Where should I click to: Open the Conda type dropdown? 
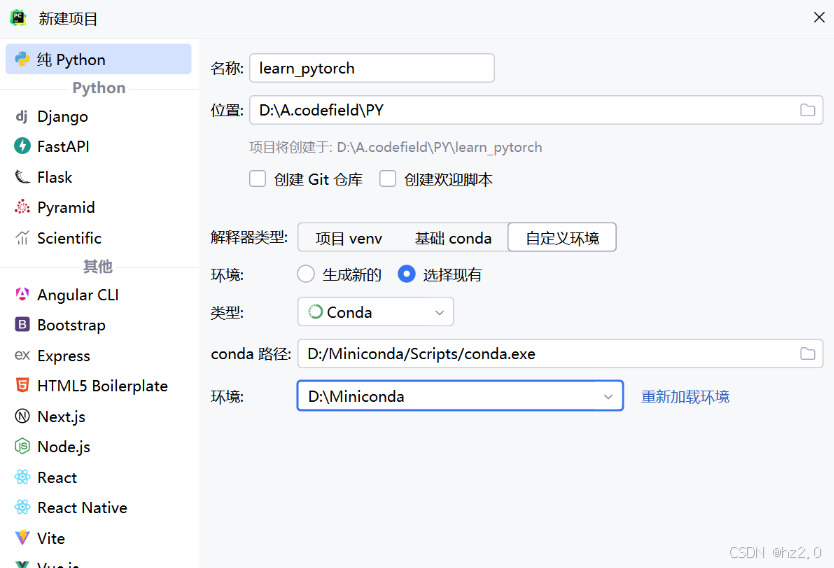(x=376, y=312)
